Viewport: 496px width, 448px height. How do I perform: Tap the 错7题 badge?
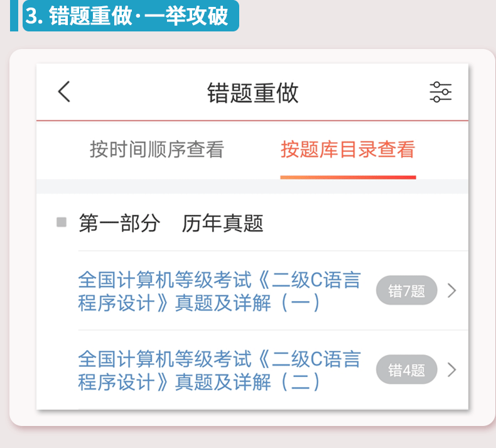406,291
